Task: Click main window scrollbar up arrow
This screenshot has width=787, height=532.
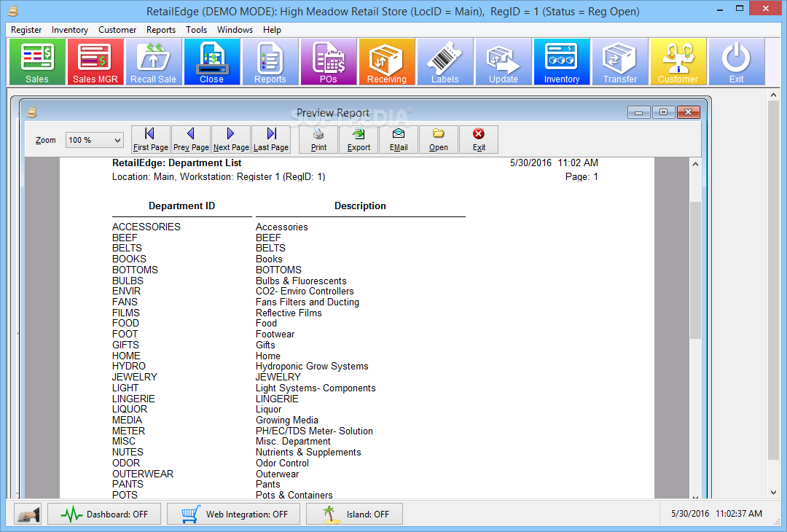Action: [x=773, y=95]
